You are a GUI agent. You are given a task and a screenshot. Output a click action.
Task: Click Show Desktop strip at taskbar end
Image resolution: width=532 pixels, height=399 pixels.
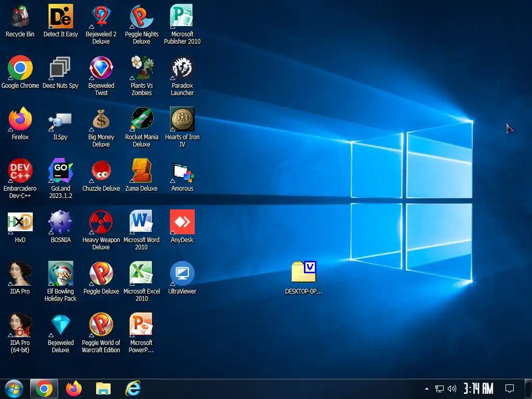tap(528, 389)
